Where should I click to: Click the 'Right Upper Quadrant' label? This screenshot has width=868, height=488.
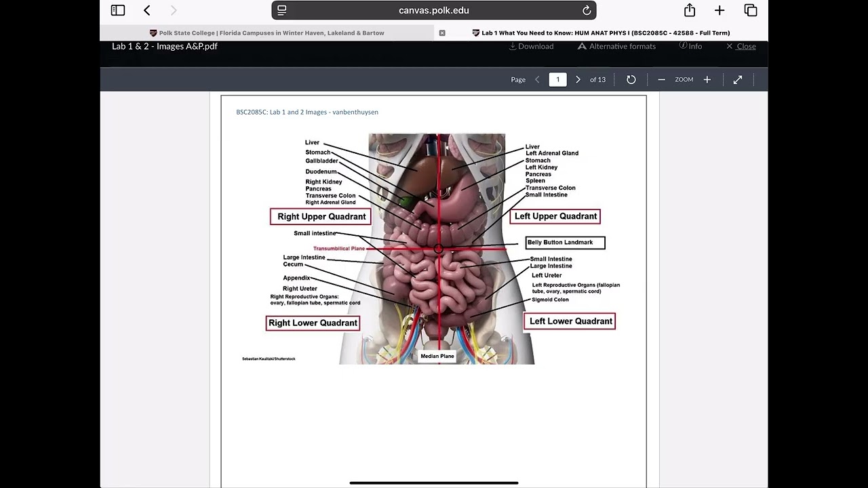(321, 217)
